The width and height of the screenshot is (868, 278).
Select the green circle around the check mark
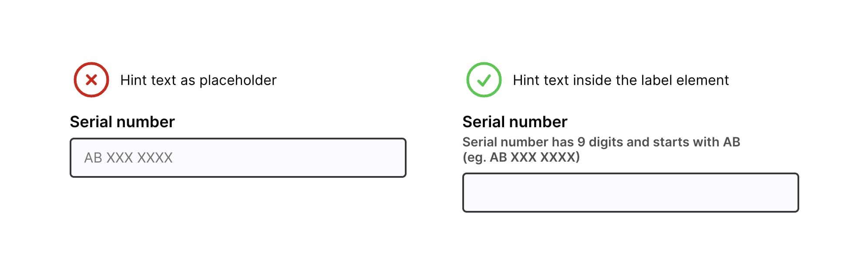pos(483,65)
